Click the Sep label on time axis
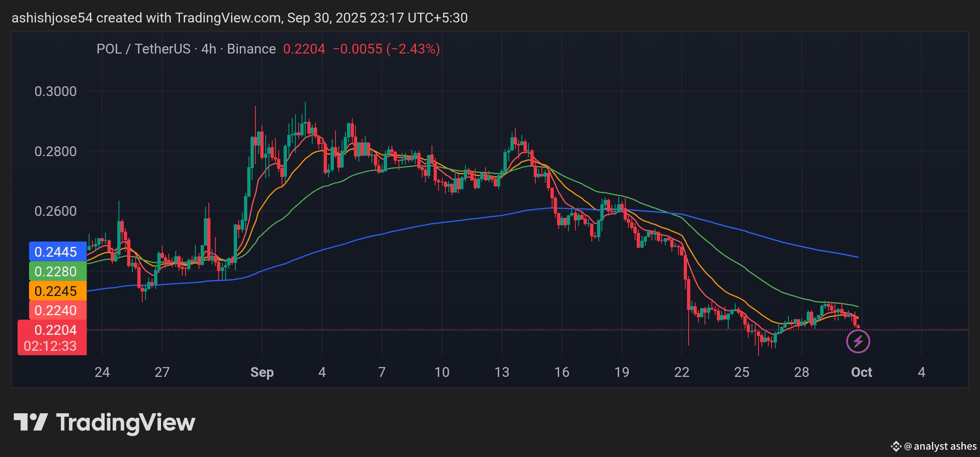This screenshot has width=980, height=457. pyautogui.click(x=262, y=372)
